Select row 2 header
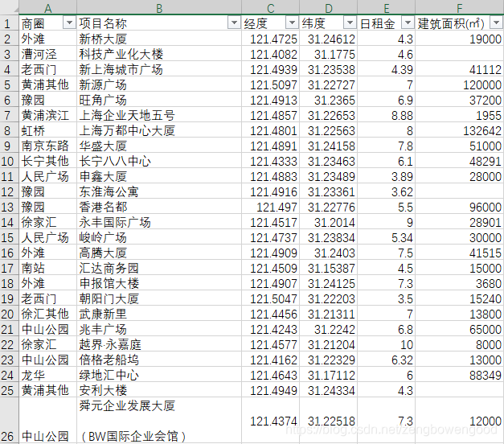 click(10, 39)
